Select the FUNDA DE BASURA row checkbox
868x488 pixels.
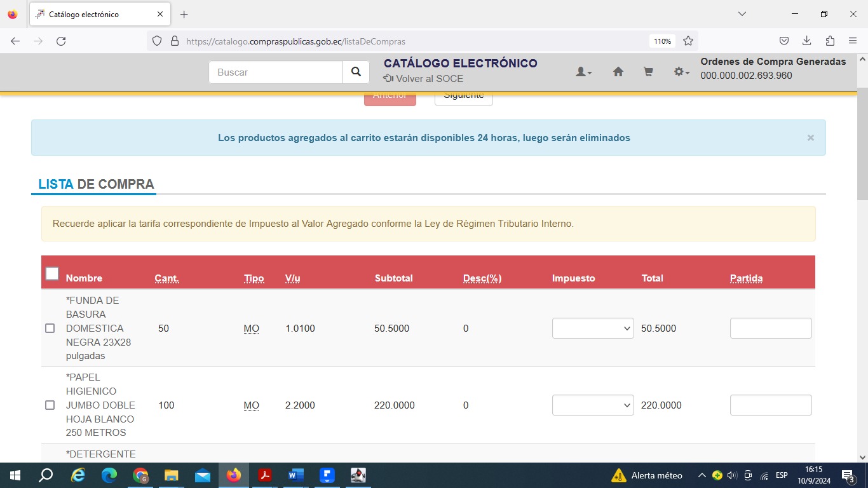click(50, 329)
